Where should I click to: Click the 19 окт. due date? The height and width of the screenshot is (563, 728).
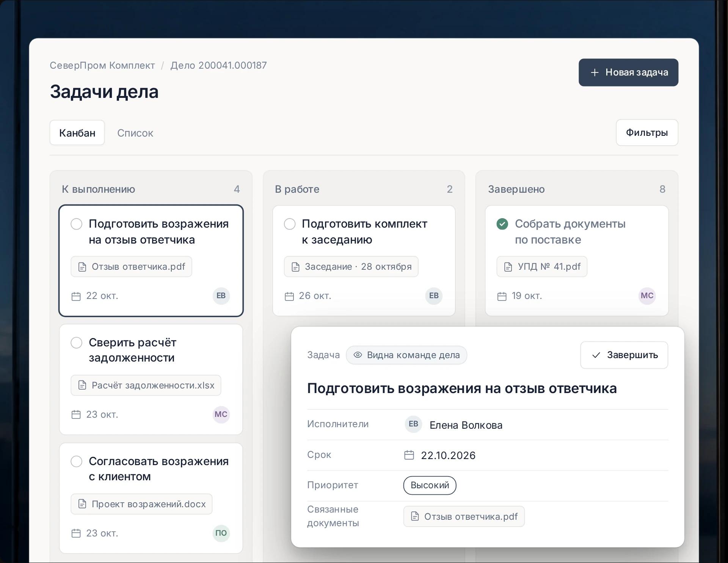point(527,296)
